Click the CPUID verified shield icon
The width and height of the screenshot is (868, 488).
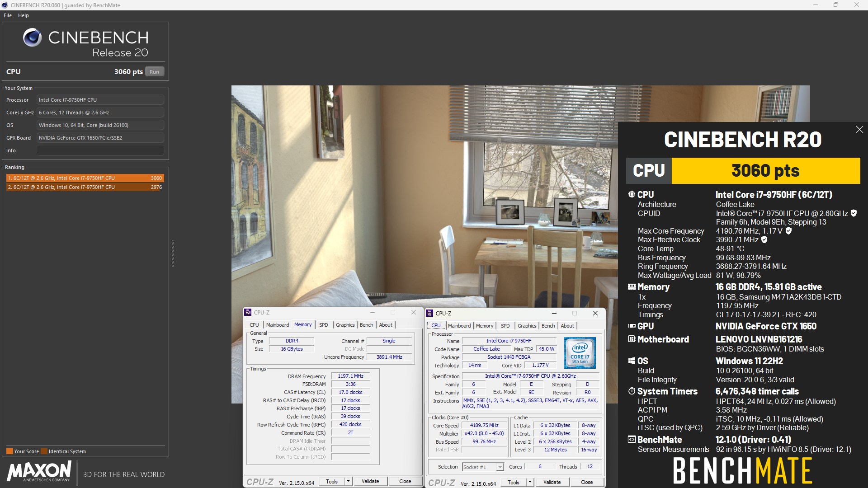click(x=854, y=213)
